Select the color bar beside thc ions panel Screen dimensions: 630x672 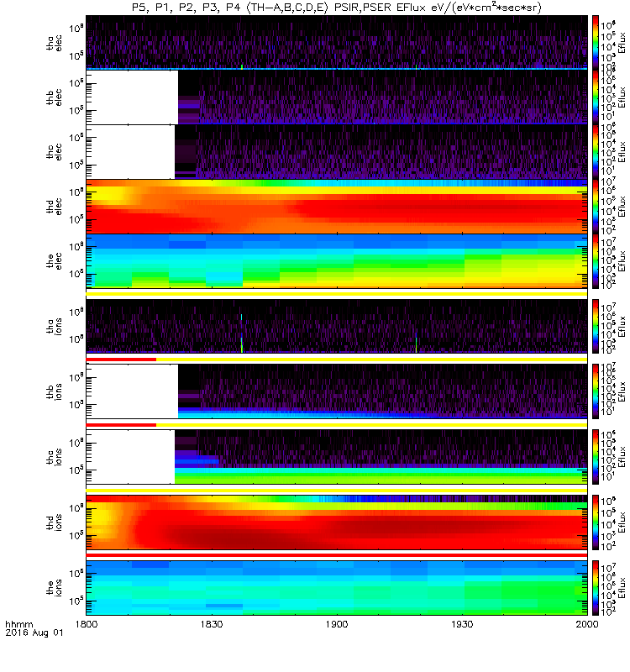click(x=596, y=456)
